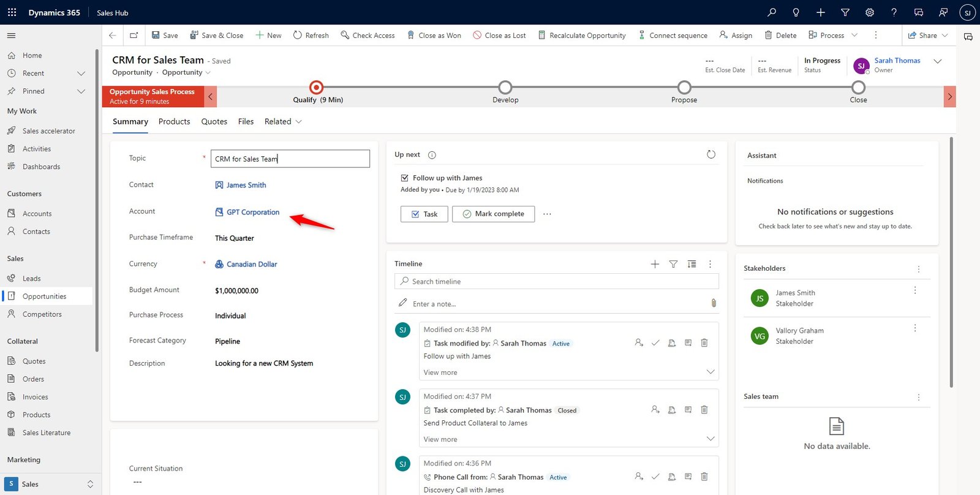
Task: Toggle the Follow up with James checkbox
Action: (404, 178)
